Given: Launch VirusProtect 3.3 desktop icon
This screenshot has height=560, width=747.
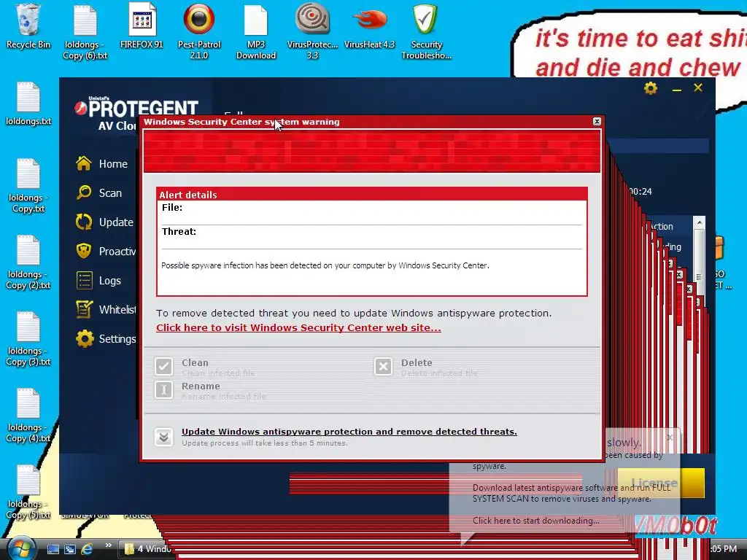Looking at the screenshot, I should (312, 31).
